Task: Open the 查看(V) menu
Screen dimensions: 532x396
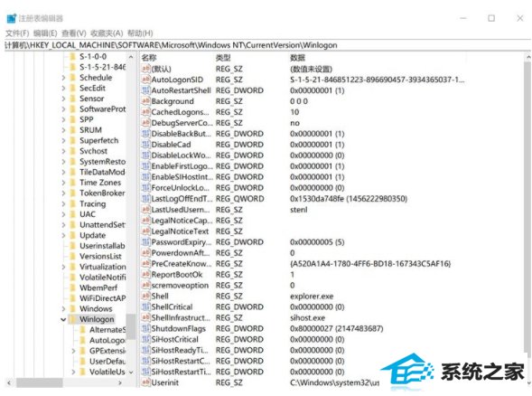Action: click(74, 33)
